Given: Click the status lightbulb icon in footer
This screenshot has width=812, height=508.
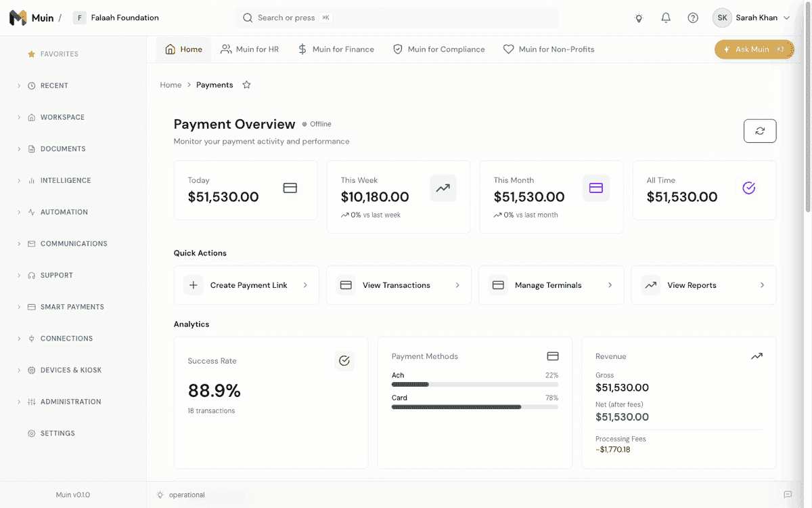Looking at the screenshot, I should 160,495.
